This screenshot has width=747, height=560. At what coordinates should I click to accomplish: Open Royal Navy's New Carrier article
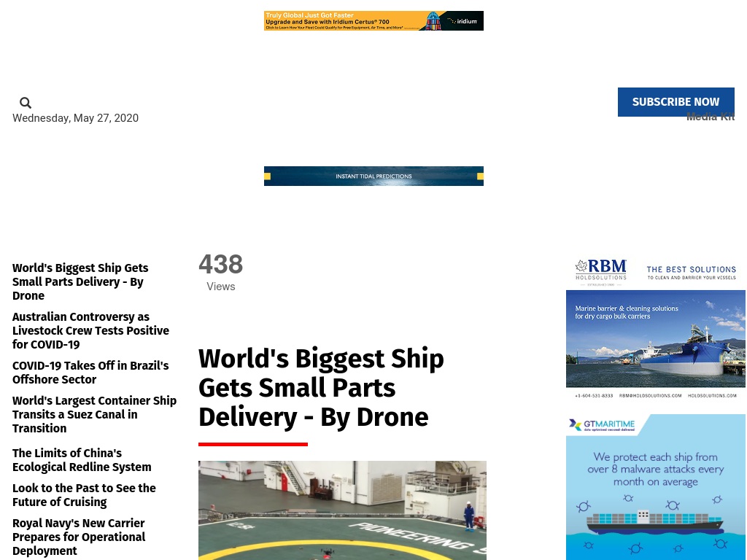click(79, 537)
